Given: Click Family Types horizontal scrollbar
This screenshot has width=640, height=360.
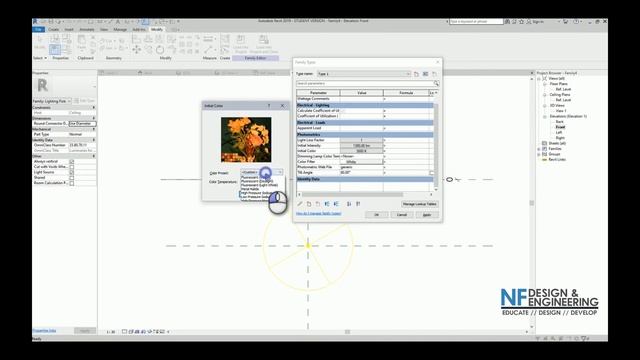Looking at the screenshot, I should pos(352,194).
